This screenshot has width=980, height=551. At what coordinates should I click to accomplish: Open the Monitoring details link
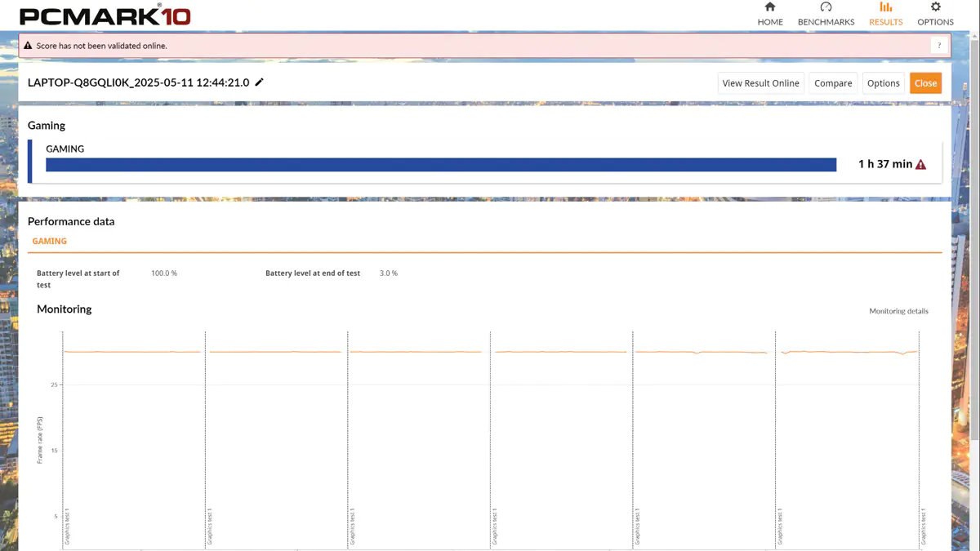coord(898,311)
